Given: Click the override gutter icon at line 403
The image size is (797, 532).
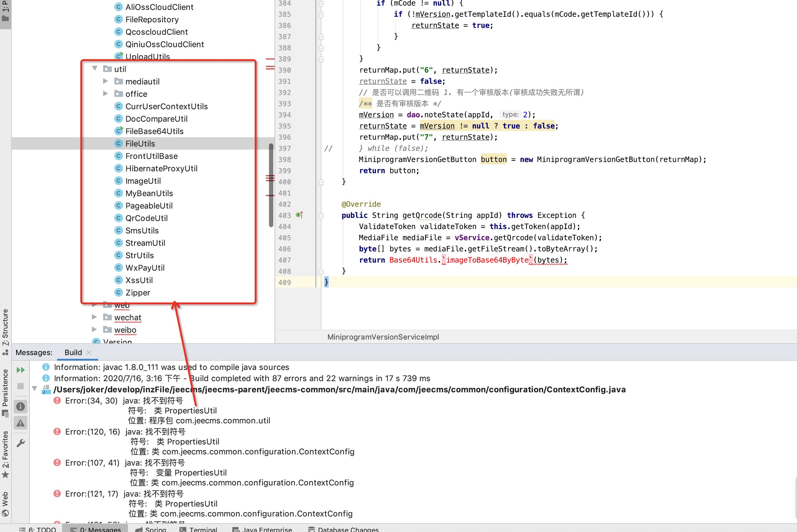Looking at the screenshot, I should [299, 215].
